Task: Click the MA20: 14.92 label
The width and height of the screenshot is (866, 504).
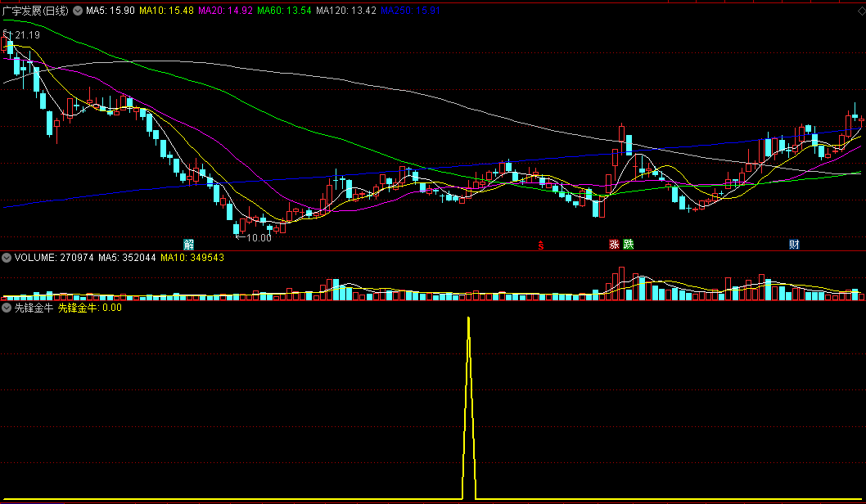Action: [225, 11]
